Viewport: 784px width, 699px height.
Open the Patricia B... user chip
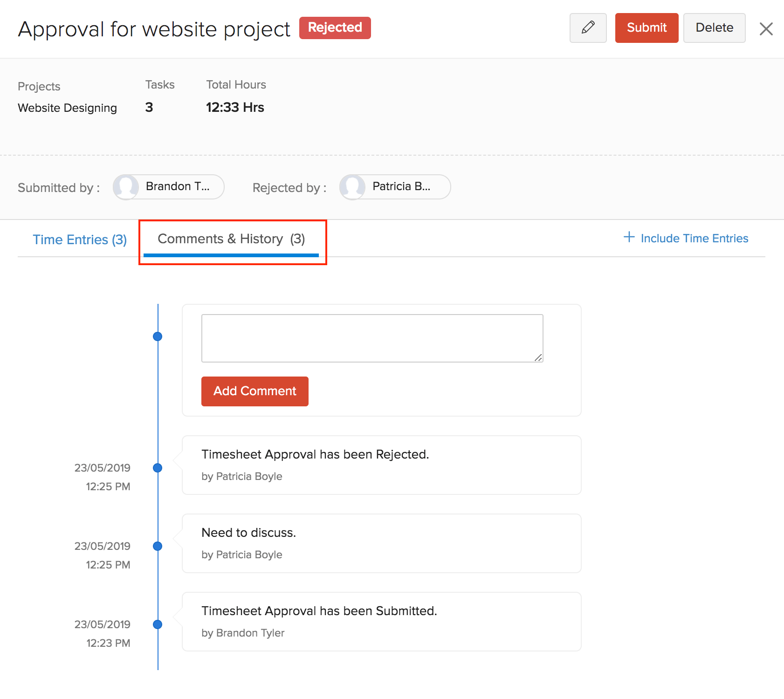pos(401,187)
